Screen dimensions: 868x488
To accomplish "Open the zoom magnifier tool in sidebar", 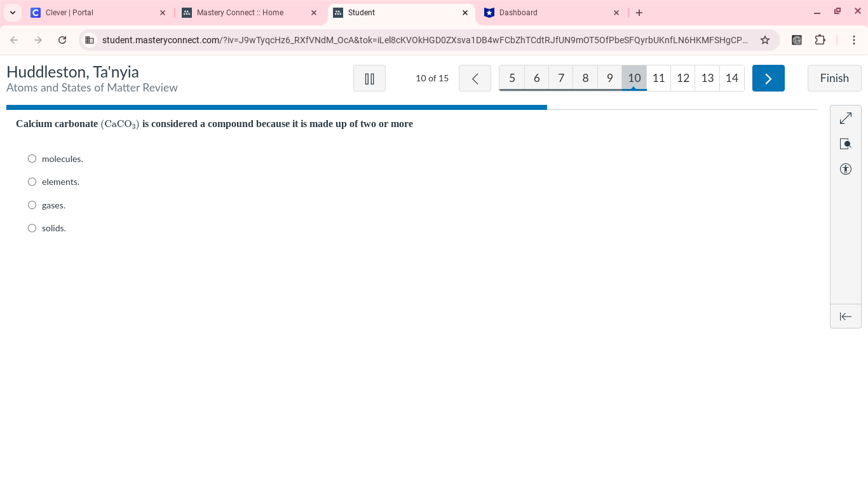I will click(x=846, y=144).
